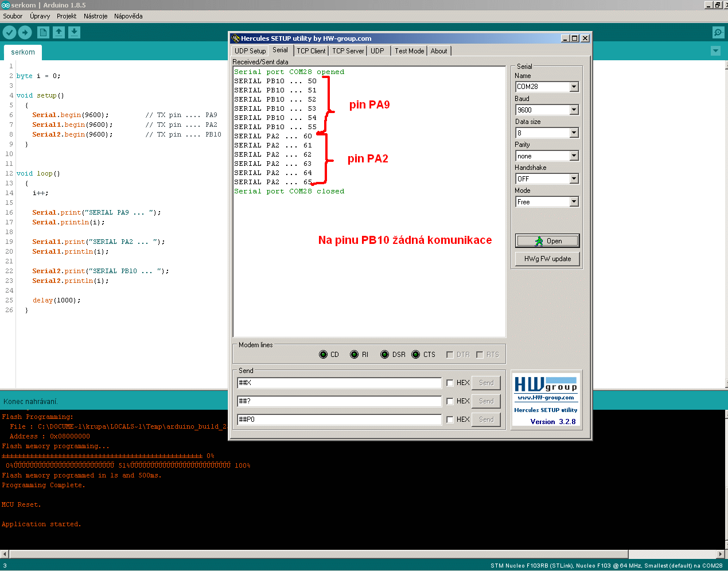
Task: Open the Serial Monitor magnifier icon
Action: (718, 33)
